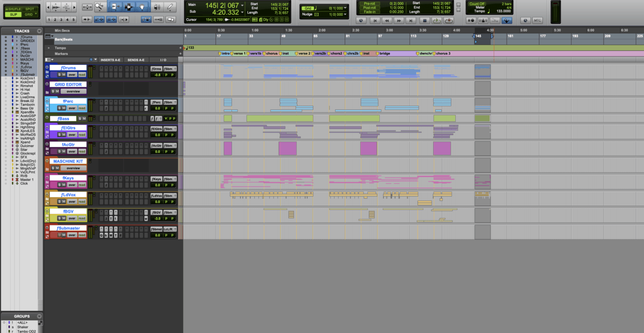Mute the fDrums track

[x=64, y=75]
